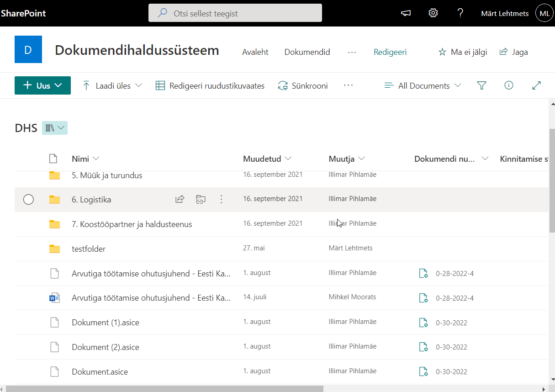Click Redigeeri ruudustikuvaates button
Image resolution: width=555 pixels, height=392 pixels.
[210, 85]
